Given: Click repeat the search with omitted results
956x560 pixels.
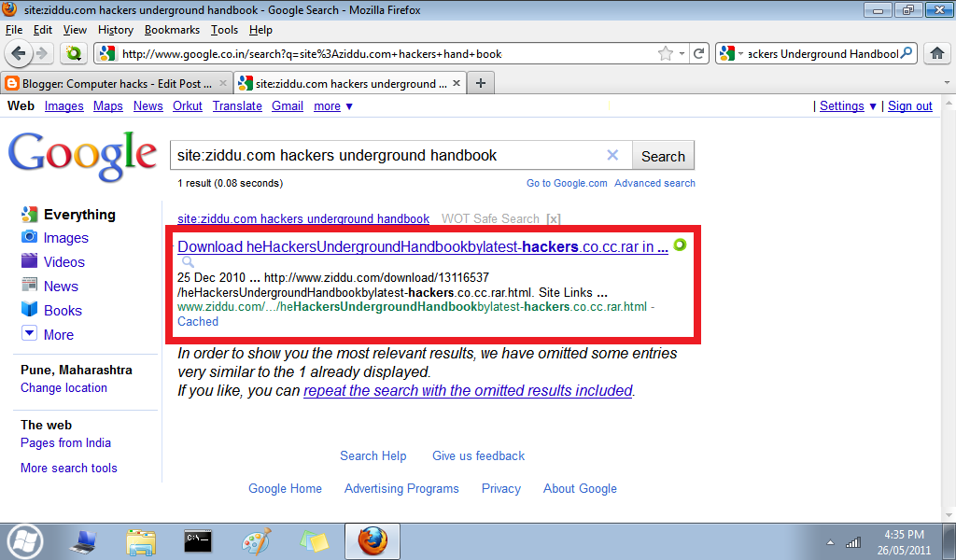Looking at the screenshot, I should [468, 390].
